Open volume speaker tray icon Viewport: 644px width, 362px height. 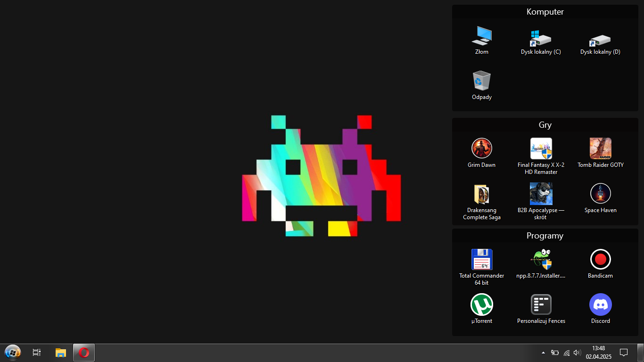tap(577, 353)
